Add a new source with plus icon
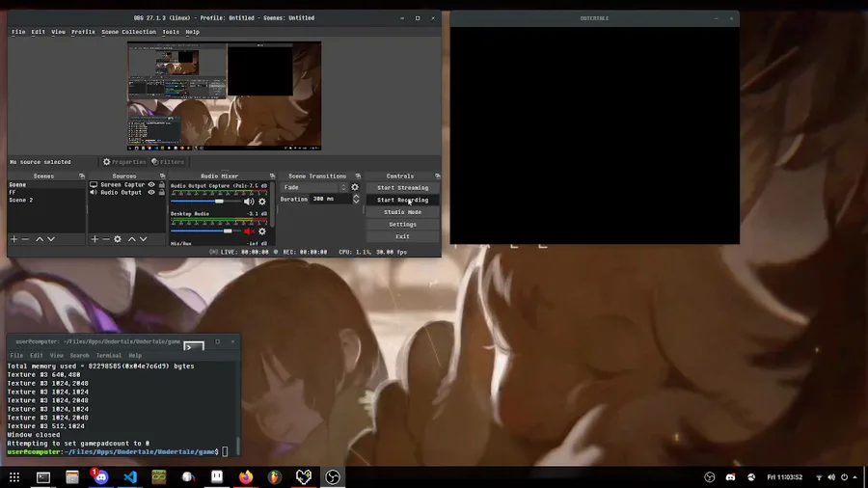 pos(95,239)
